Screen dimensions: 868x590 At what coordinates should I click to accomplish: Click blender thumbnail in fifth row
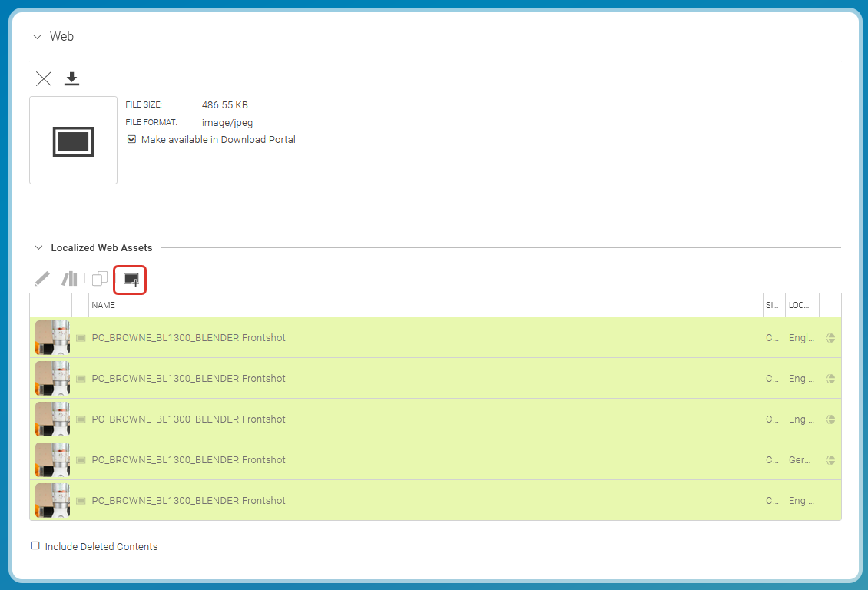[x=52, y=501]
